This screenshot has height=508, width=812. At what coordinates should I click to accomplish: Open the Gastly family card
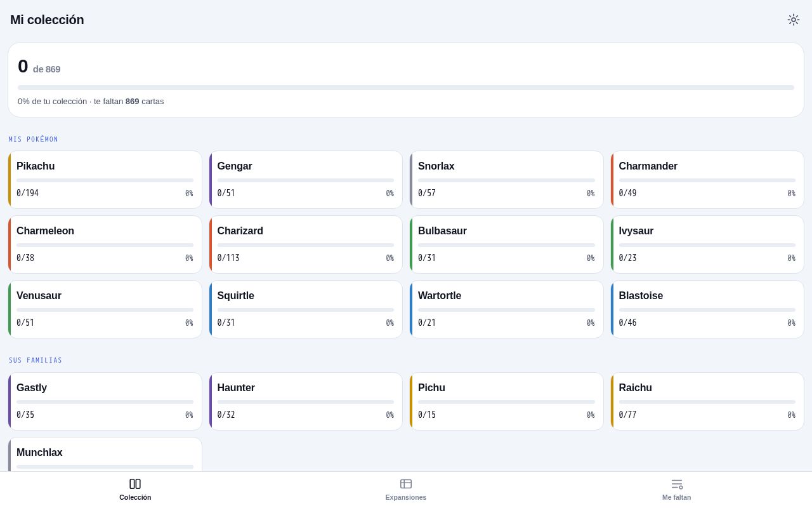point(105,401)
